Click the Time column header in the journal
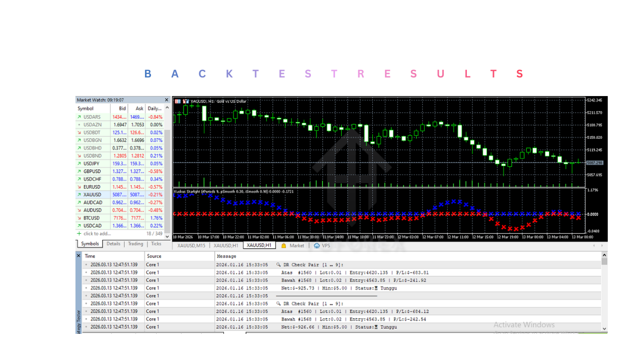The width and height of the screenshot is (644, 362). [90, 256]
